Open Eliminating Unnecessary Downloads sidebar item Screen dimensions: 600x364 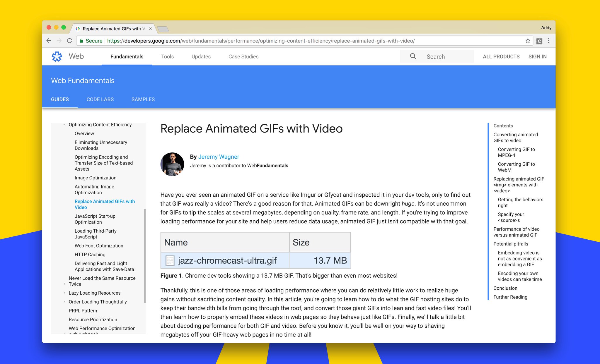point(101,145)
